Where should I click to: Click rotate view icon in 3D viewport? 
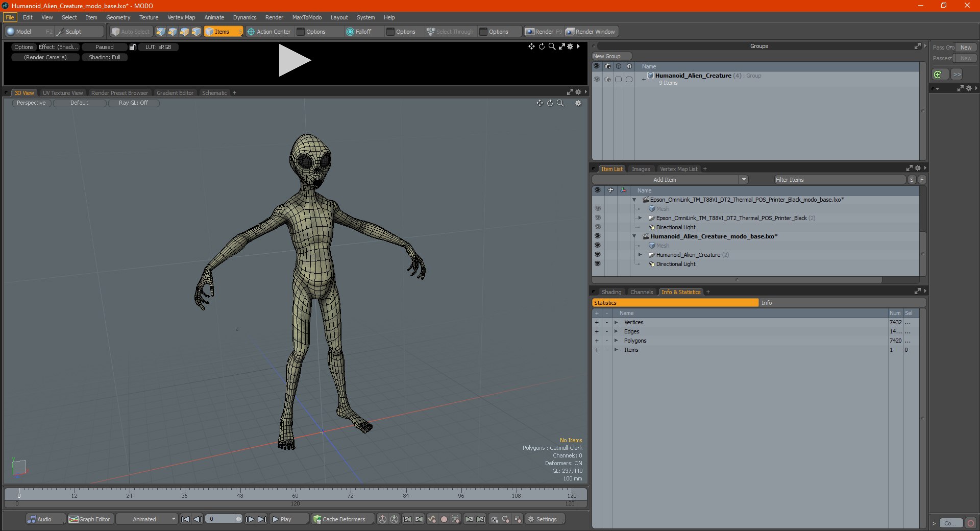pos(550,103)
